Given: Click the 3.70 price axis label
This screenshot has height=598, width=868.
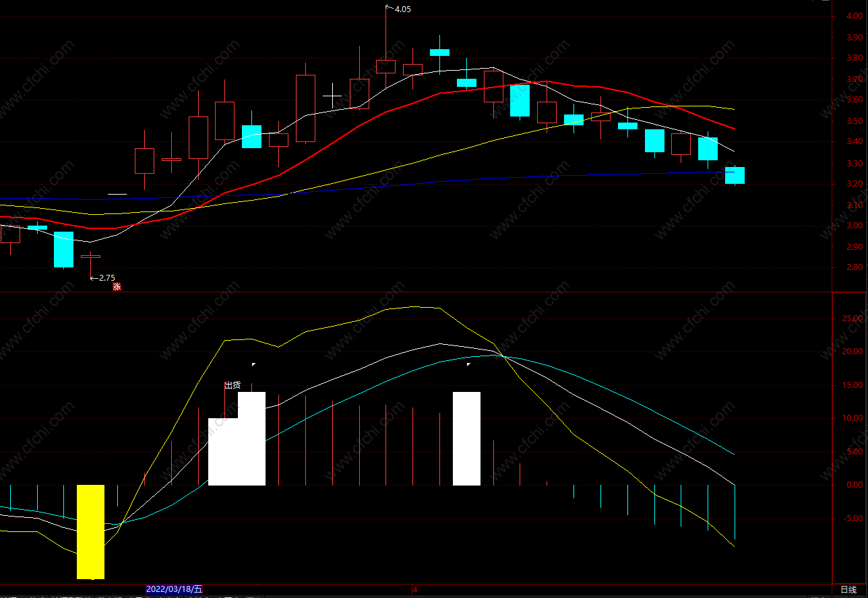Looking at the screenshot, I should point(855,79).
